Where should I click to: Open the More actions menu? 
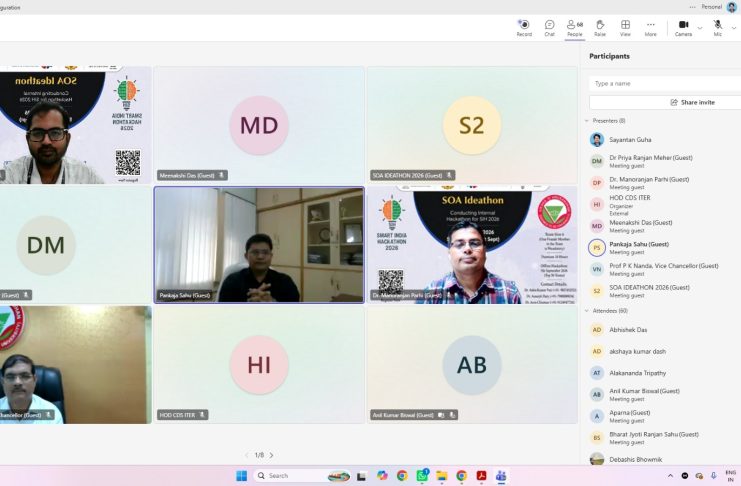coord(651,28)
